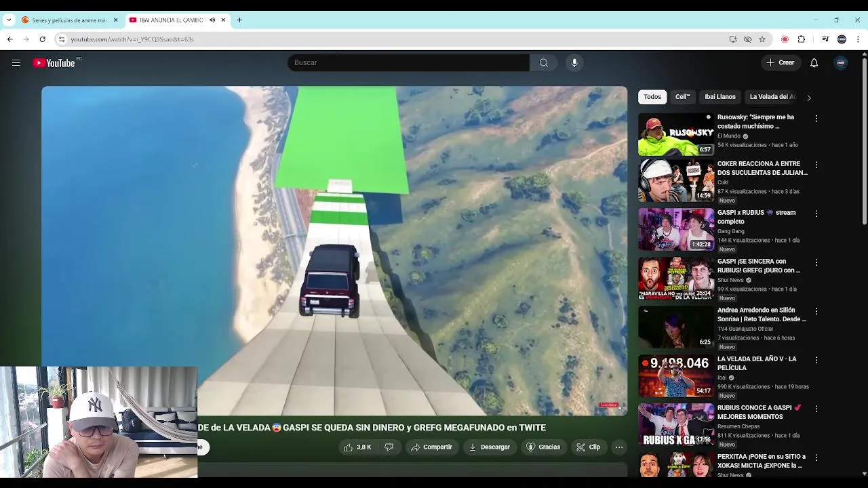Open options for COKER REACCIONA video
The width and height of the screenshot is (868, 488).
[x=816, y=165]
